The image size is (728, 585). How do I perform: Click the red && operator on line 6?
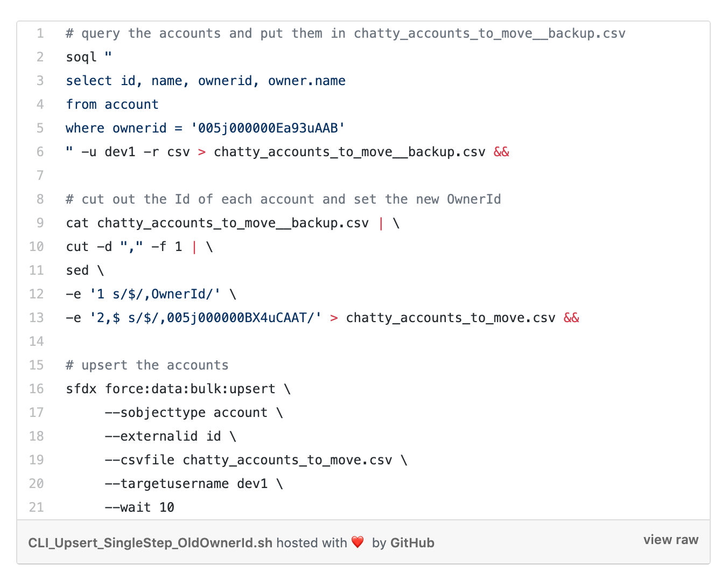coord(501,152)
